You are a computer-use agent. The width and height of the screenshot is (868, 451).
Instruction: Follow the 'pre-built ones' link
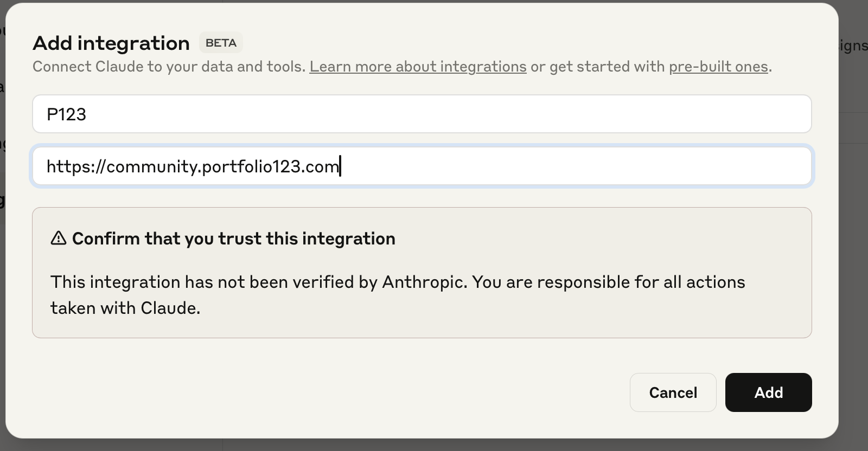coord(718,67)
